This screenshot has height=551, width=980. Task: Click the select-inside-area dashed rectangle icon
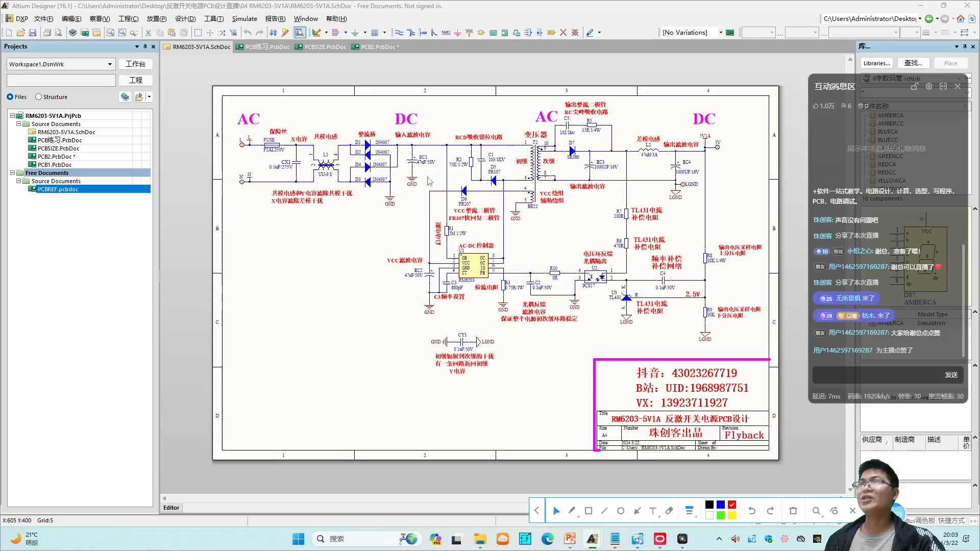[198, 33]
